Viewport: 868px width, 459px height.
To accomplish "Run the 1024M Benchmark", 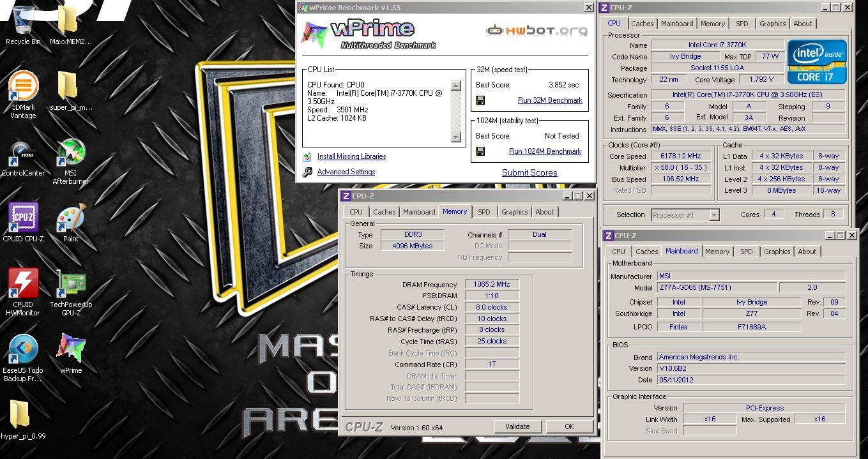I will tap(545, 151).
